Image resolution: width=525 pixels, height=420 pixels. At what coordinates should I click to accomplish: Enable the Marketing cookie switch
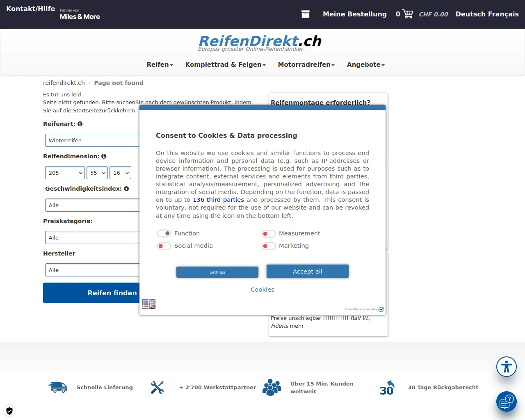coord(269,246)
